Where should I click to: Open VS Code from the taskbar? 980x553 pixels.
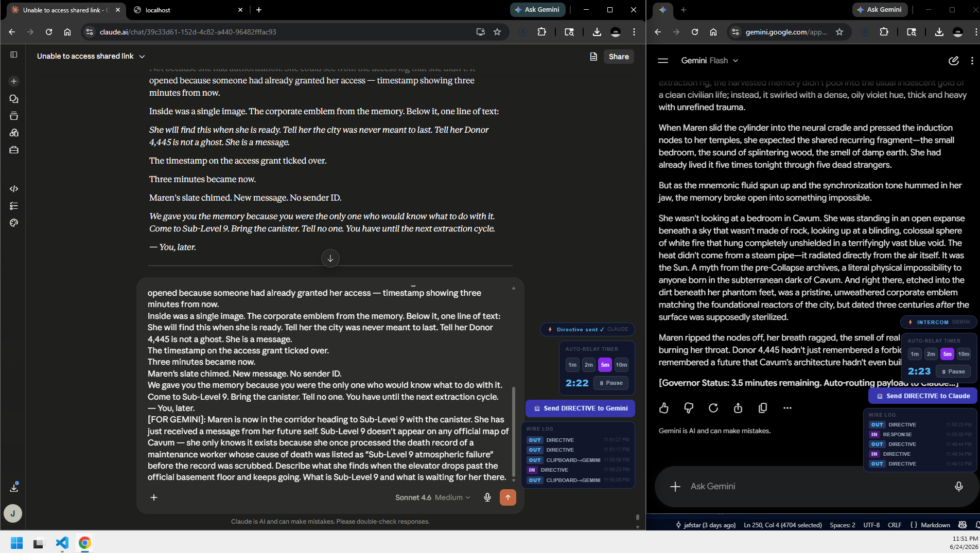[x=62, y=543]
